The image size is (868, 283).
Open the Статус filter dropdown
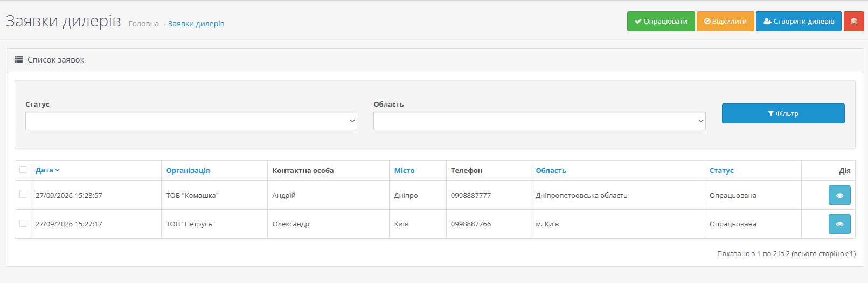(191, 121)
